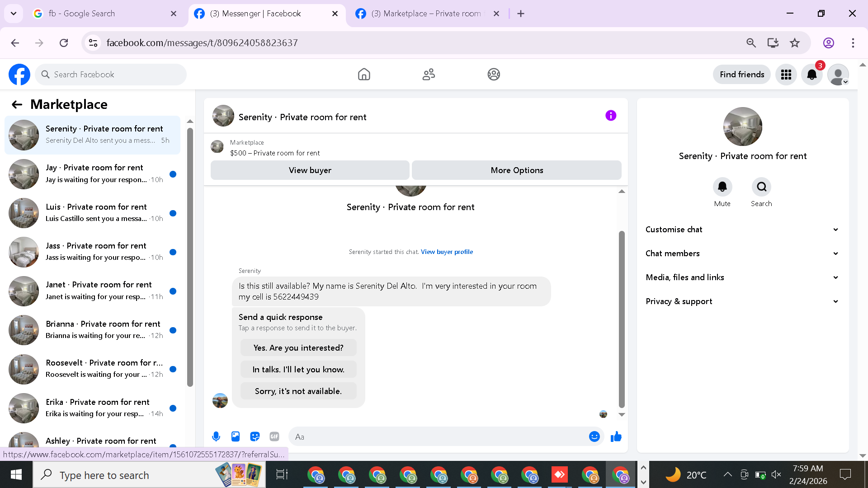Click the voice clip microphone icon
This screenshot has width=868, height=488.
[x=216, y=436]
